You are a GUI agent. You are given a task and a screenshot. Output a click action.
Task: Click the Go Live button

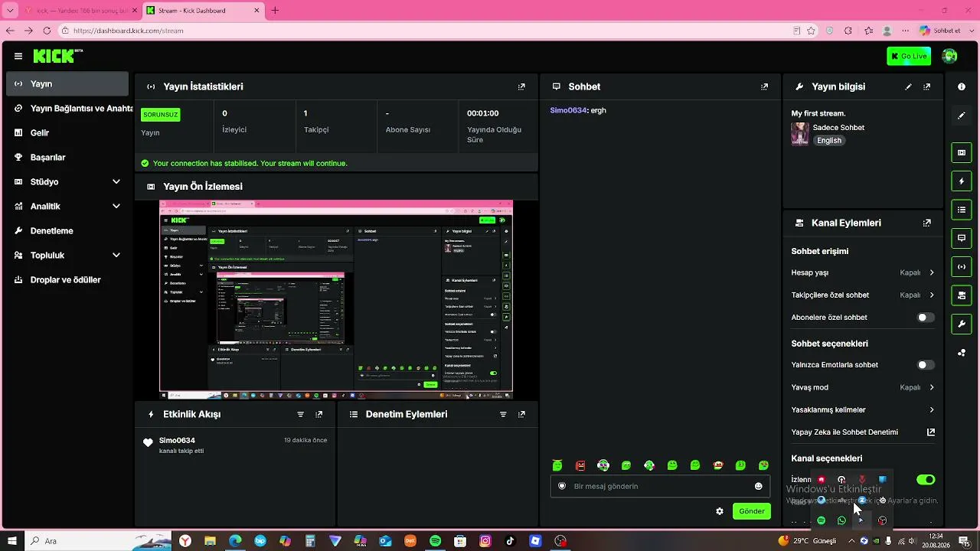[x=909, y=56]
